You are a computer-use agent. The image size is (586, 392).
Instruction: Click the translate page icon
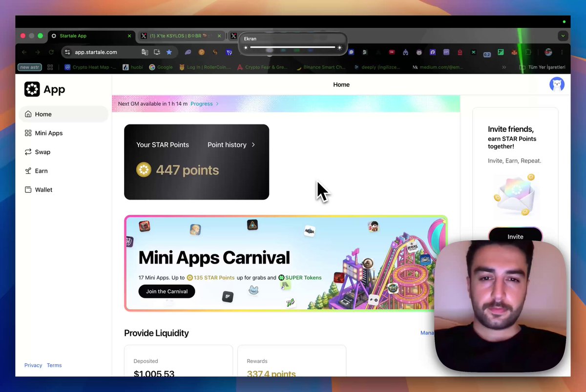click(145, 52)
